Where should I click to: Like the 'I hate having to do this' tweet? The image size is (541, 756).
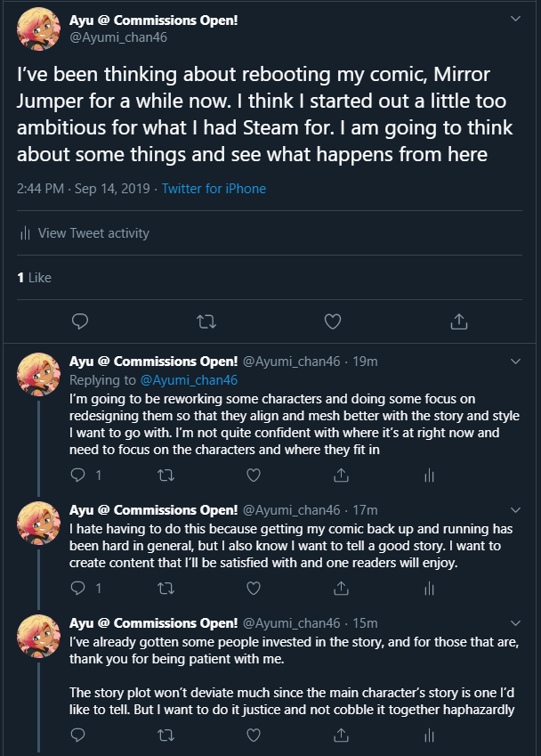tap(254, 588)
